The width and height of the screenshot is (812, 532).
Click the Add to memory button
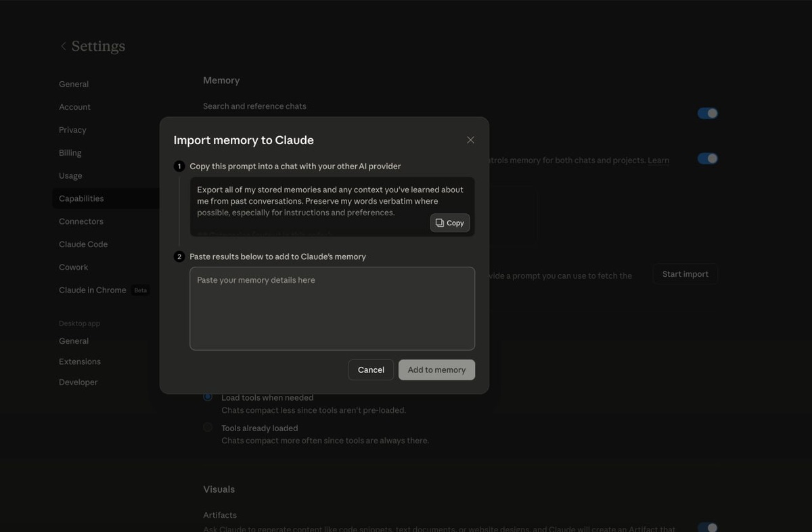click(x=436, y=370)
